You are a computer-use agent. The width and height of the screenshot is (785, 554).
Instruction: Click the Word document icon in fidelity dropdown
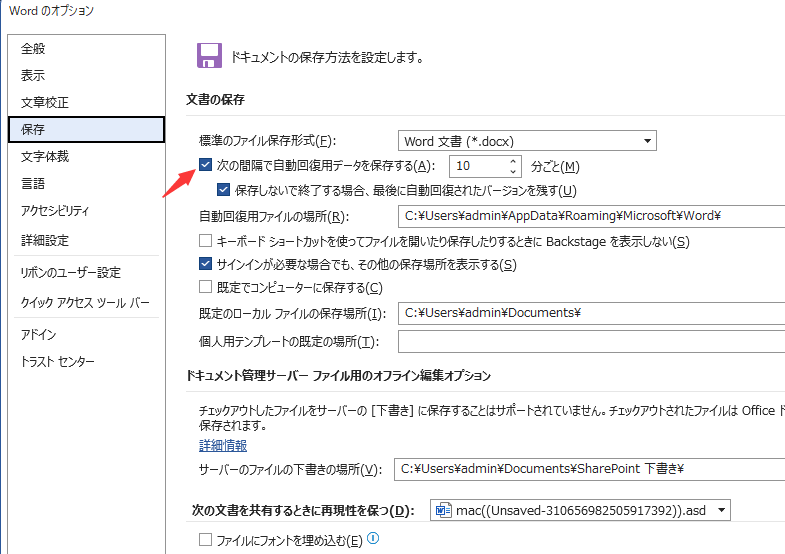click(x=444, y=510)
